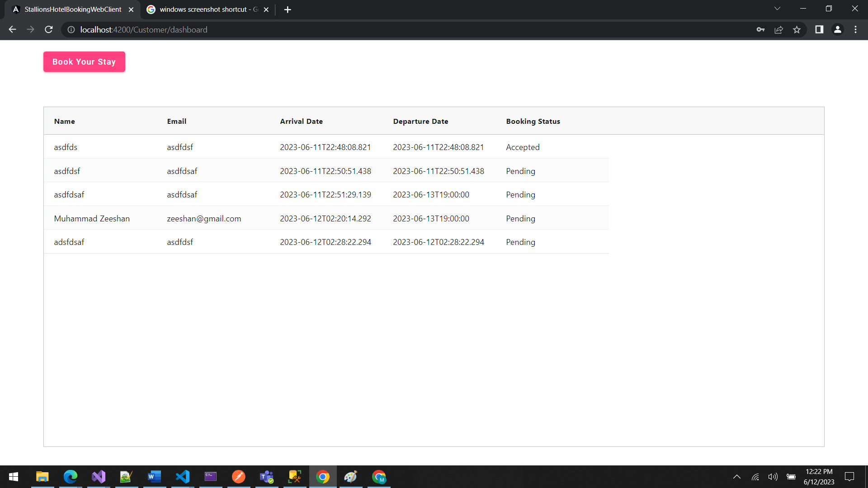Click the Accepted booking status

523,147
